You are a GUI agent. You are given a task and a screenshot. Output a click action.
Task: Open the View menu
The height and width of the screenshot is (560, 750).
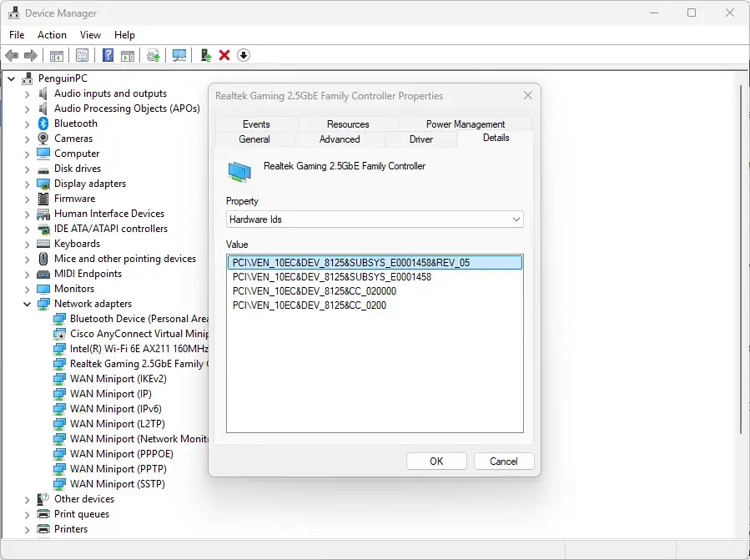90,35
